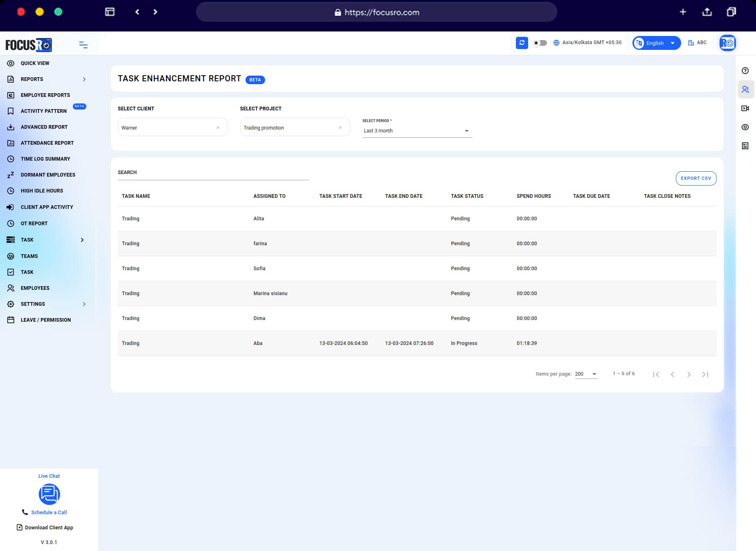The width and height of the screenshot is (756, 551).
Task: Click the Schedule a Call link
Action: click(49, 512)
